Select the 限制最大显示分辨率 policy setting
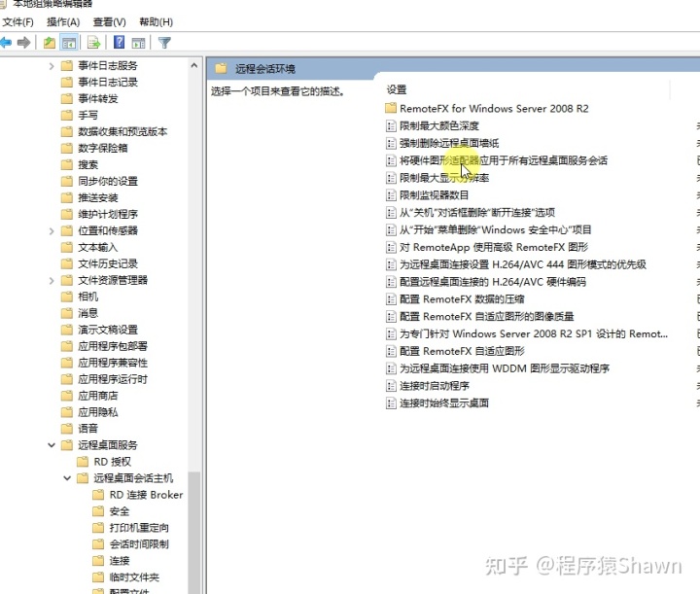The width and height of the screenshot is (700, 594). tap(443, 178)
